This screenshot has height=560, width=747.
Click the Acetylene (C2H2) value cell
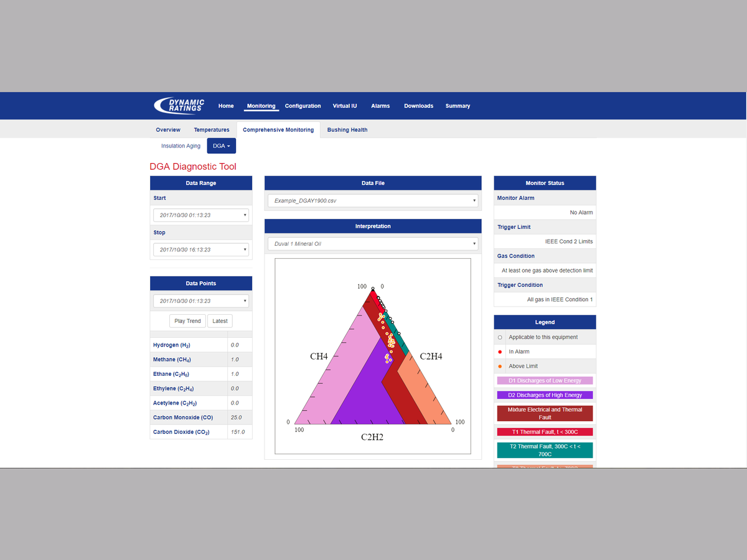point(240,403)
